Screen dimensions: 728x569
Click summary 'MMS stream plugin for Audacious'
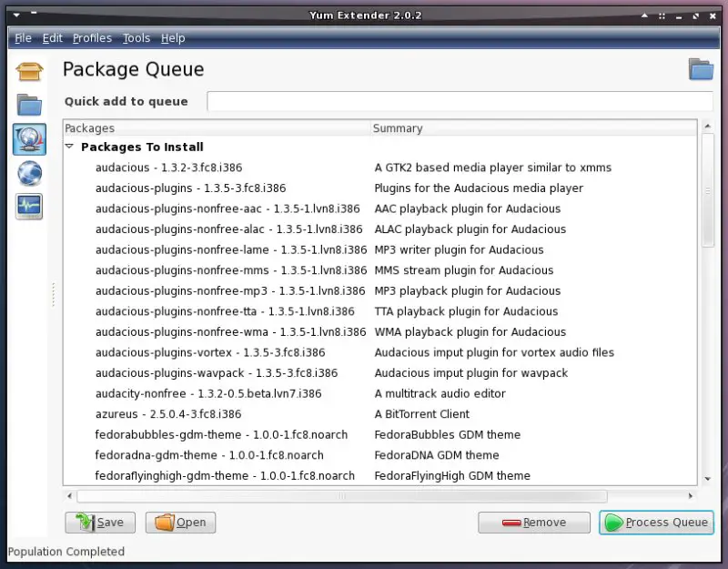point(464,269)
